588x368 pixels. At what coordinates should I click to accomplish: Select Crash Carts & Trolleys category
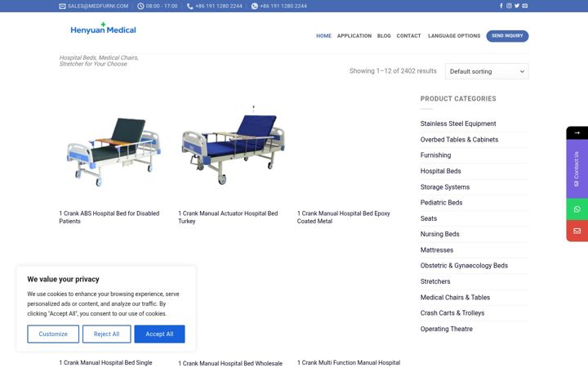(452, 312)
